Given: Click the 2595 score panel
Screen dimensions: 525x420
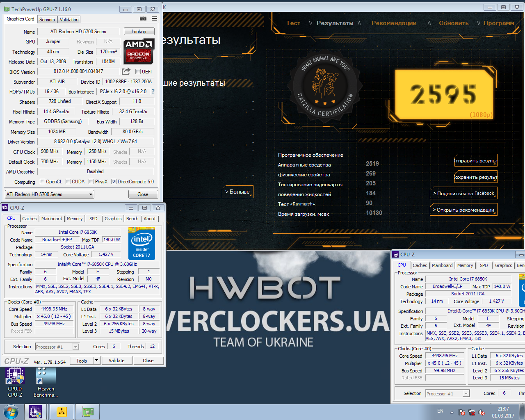Looking at the screenshot, I should click(x=444, y=95).
